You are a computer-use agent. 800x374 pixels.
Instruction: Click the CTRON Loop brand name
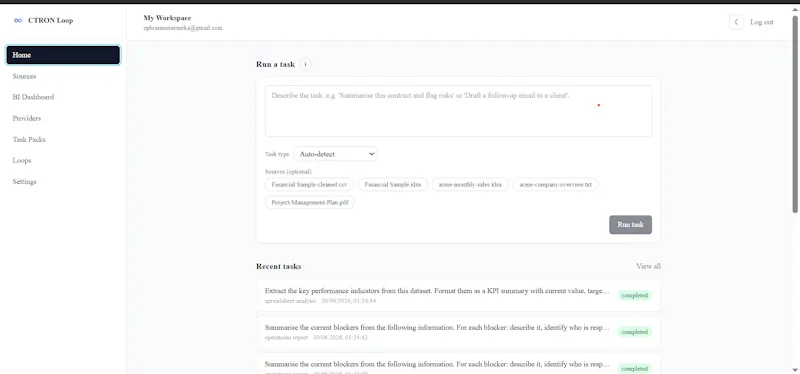pos(51,21)
